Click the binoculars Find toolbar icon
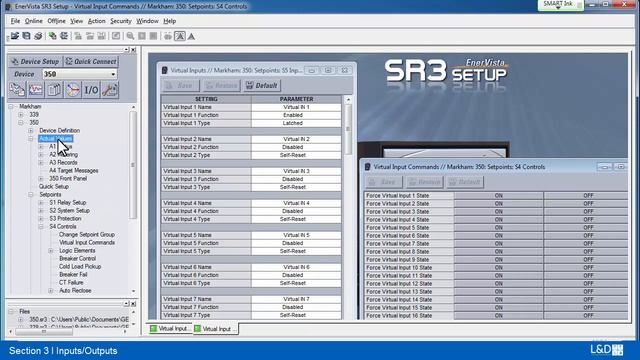Viewport: 640px width, 360px height. click(168, 36)
